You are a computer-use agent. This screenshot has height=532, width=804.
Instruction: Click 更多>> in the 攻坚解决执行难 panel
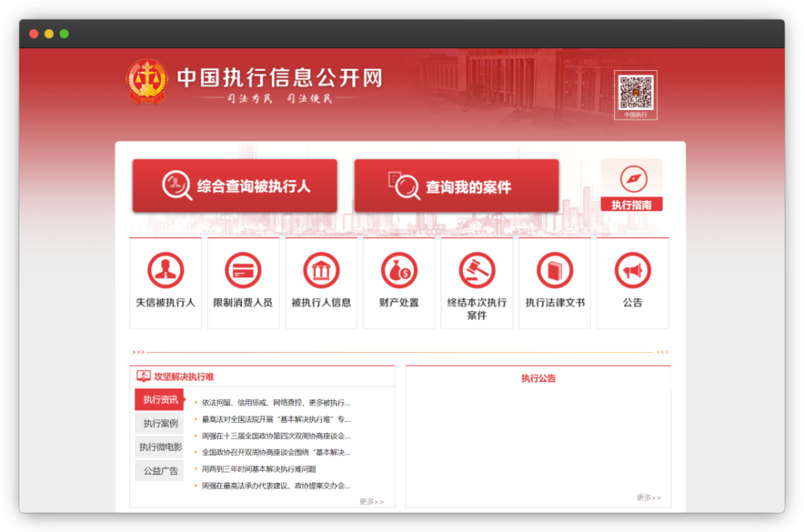[371, 501]
